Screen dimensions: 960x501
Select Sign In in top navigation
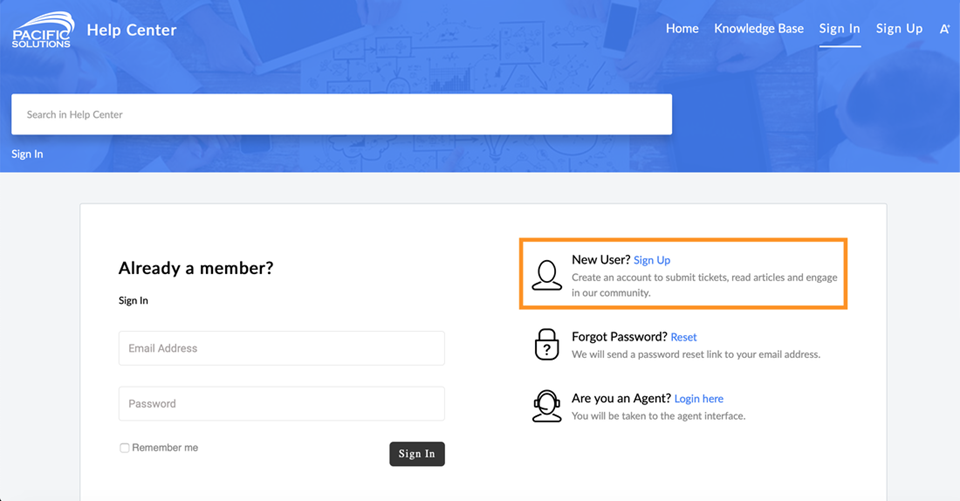(x=839, y=29)
